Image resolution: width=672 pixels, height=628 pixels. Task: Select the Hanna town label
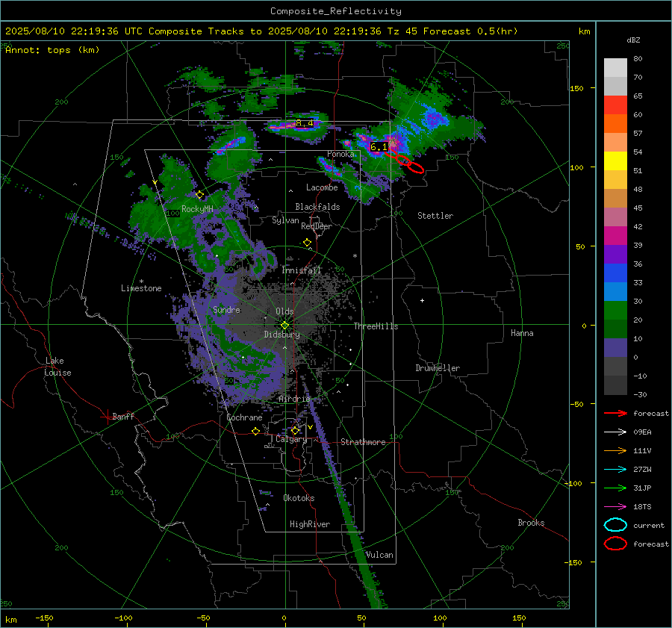pyautogui.click(x=522, y=333)
